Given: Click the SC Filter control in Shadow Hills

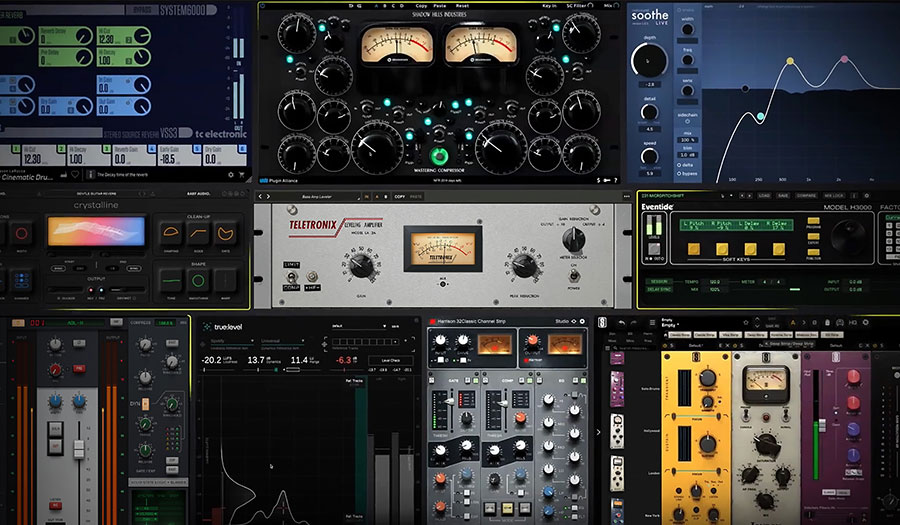Looking at the screenshot, I should [580, 6].
